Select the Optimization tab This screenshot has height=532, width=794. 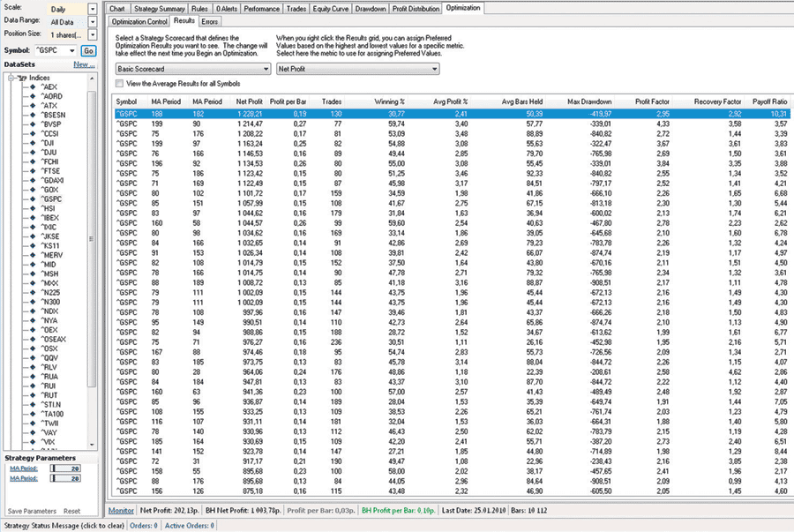pyautogui.click(x=463, y=8)
